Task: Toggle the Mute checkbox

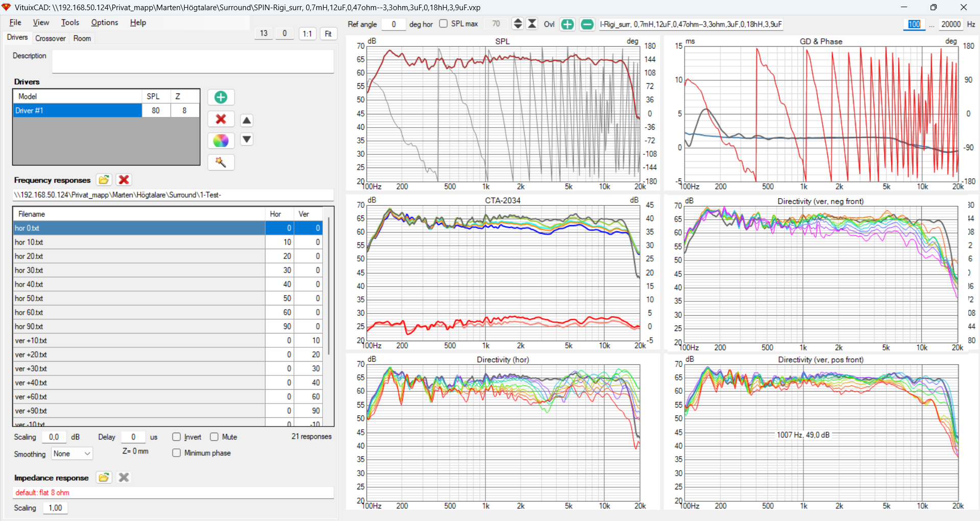Action: tap(214, 437)
